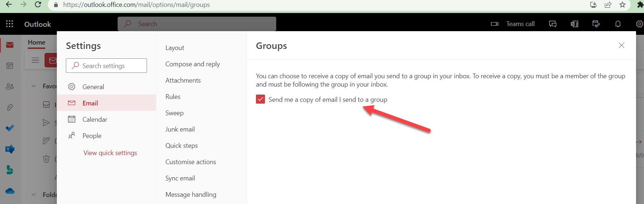Screen dimensions: 644x204
Task: Open Junk email settings
Action: (x=180, y=129)
